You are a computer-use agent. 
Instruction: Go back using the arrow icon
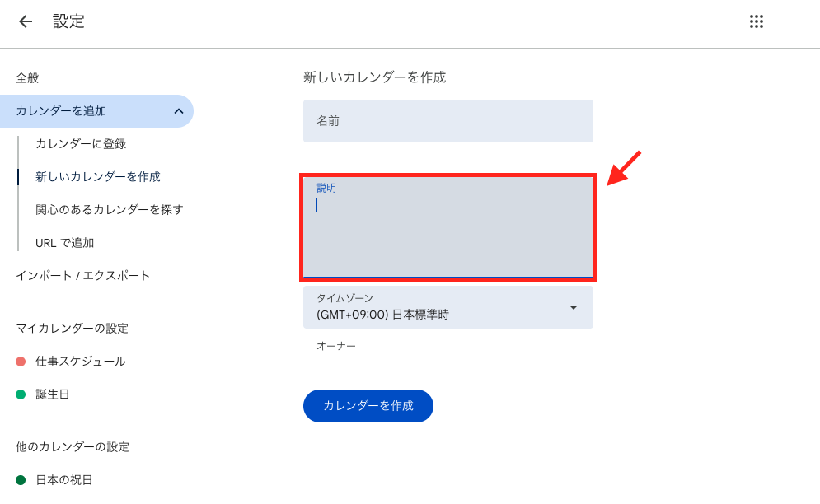pyautogui.click(x=25, y=21)
